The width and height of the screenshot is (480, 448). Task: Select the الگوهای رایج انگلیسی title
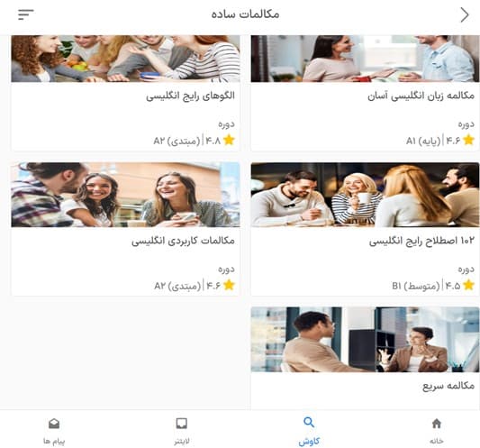190,96
